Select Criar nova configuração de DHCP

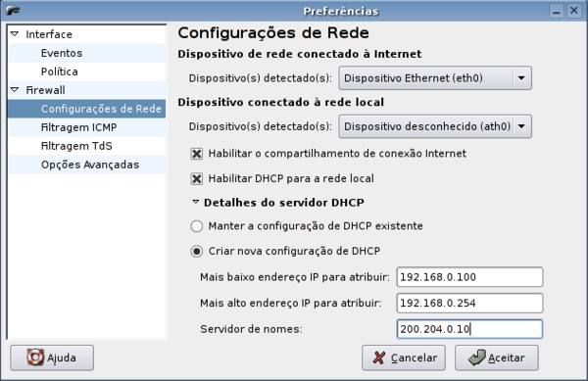(x=197, y=252)
